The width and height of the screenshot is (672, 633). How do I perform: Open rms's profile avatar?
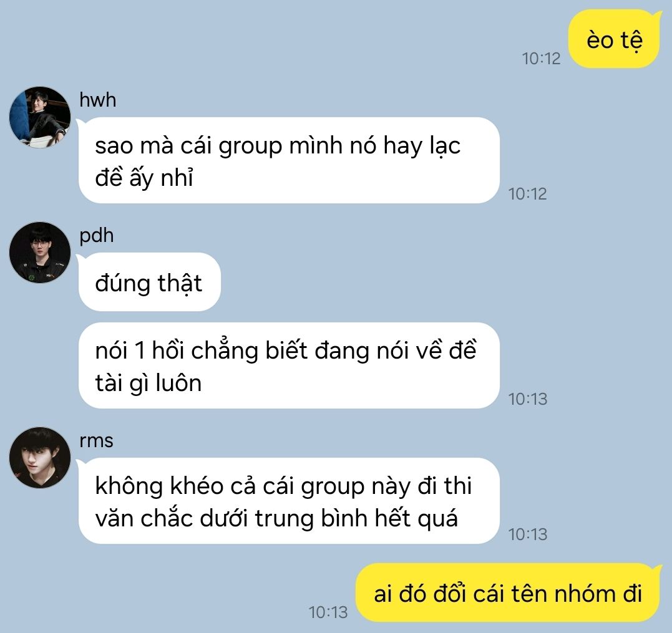tap(40, 457)
